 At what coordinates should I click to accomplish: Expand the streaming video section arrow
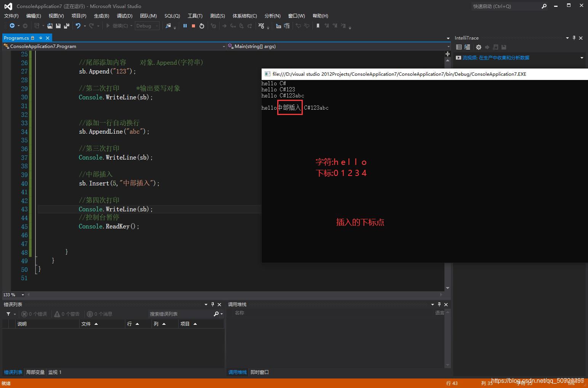(582, 58)
